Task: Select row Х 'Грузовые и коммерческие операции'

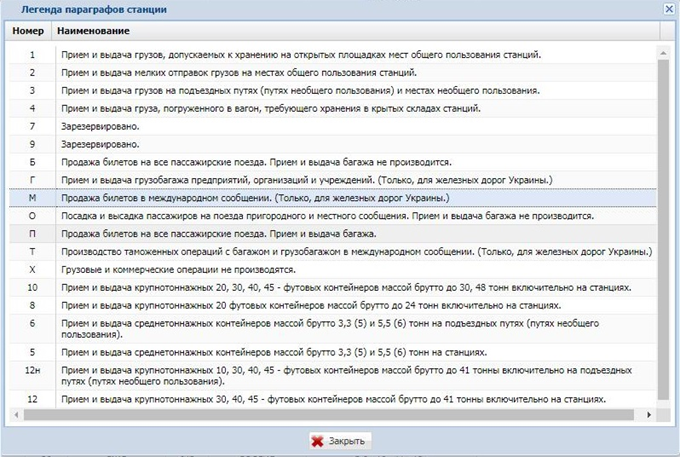Action: (x=333, y=270)
